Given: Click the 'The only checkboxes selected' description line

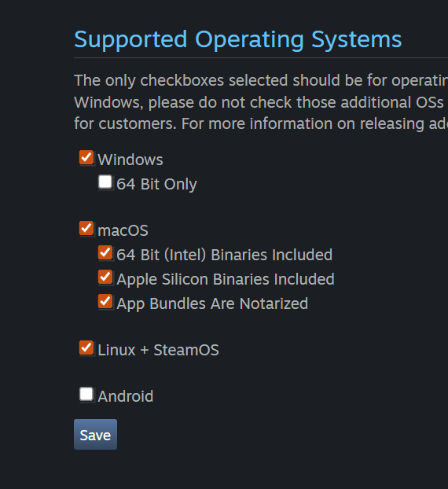Looking at the screenshot, I should [261, 80].
